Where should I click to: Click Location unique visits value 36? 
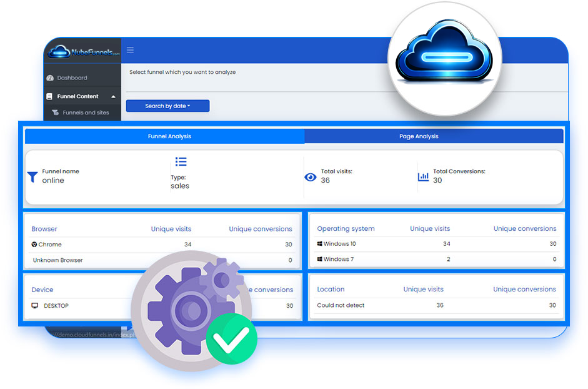click(x=440, y=305)
